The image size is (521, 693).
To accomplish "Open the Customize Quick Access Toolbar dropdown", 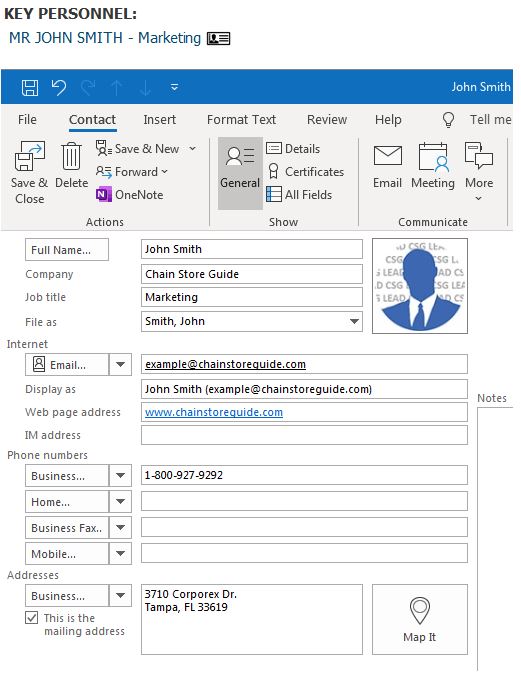I will click(x=175, y=87).
